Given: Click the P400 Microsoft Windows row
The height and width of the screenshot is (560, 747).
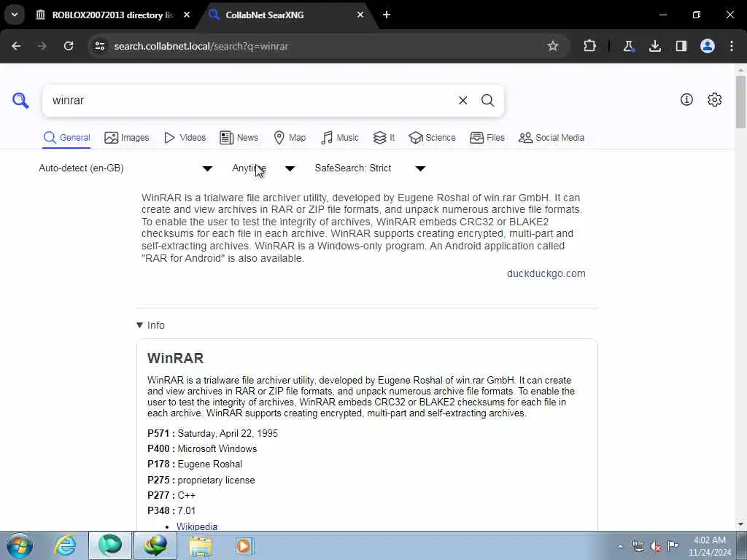Looking at the screenshot, I should point(202,448).
